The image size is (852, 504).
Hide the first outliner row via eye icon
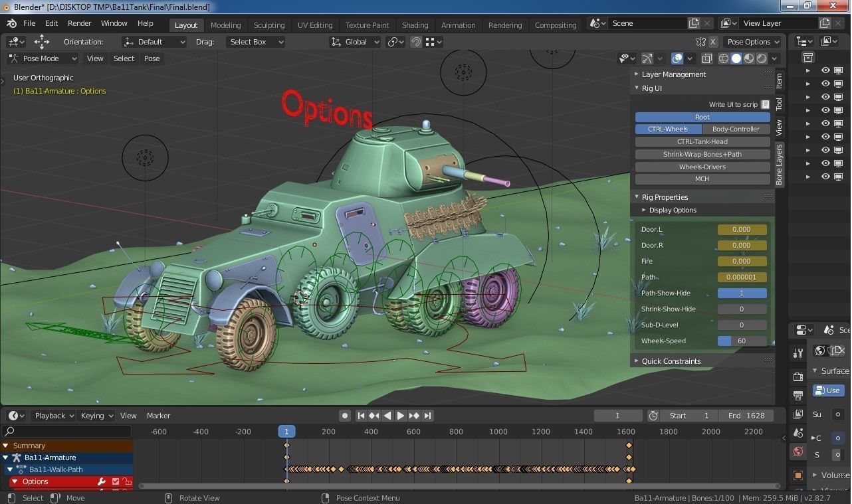(825, 70)
